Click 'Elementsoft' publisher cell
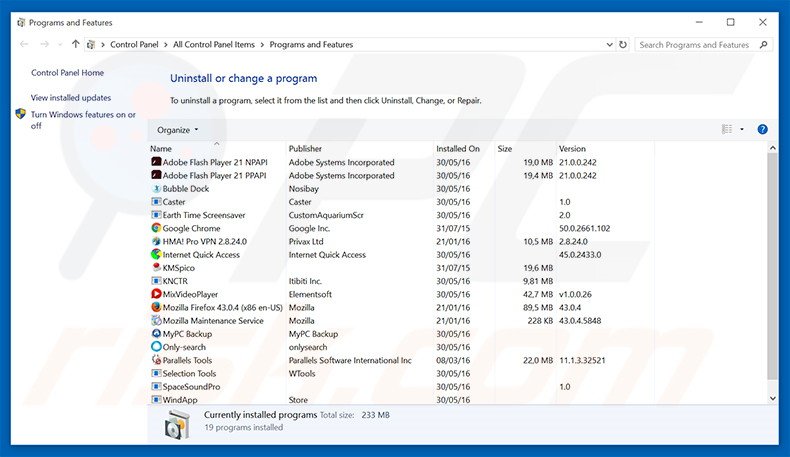Viewport: 790px width, 457px height. coord(310,294)
